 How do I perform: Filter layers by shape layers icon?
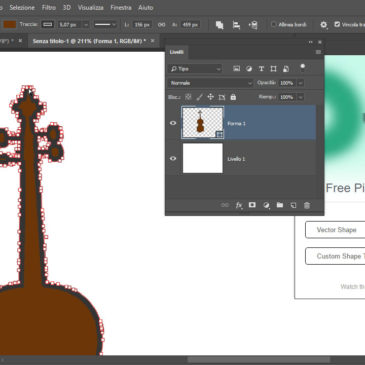(273, 69)
